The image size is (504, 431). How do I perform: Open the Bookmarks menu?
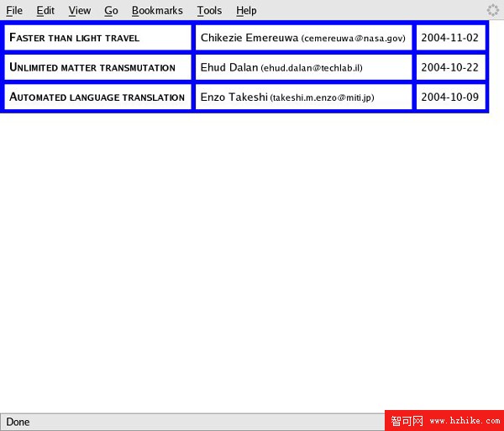pos(157,11)
